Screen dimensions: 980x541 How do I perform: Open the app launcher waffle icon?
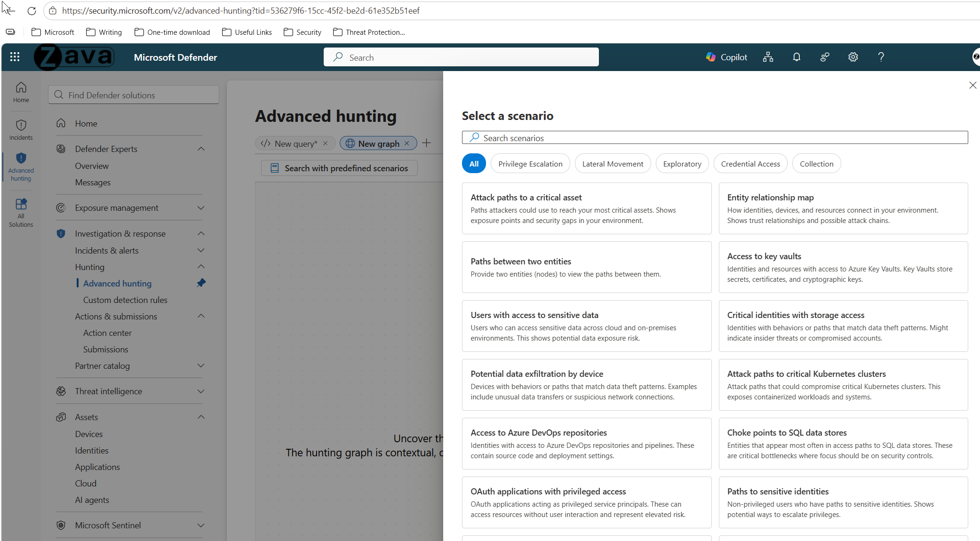point(15,57)
